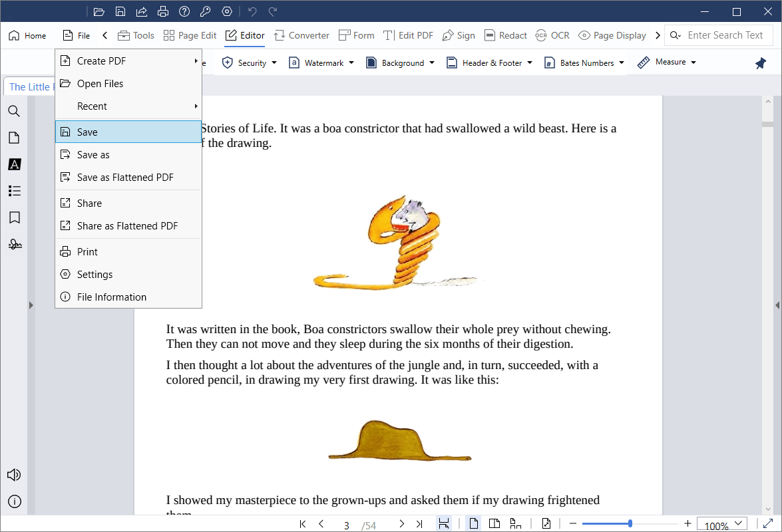Go to next page
Screen dimensions: 782x532
pos(401,523)
